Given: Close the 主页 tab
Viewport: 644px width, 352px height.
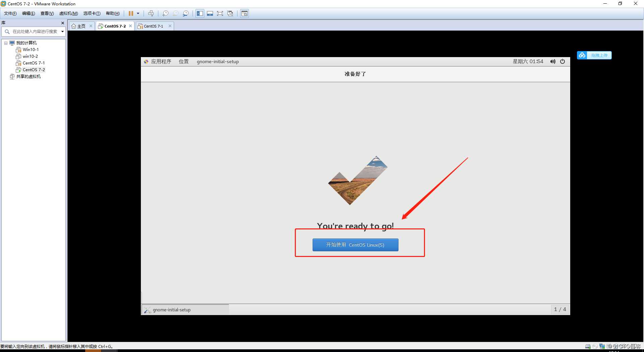Looking at the screenshot, I should 91,26.
